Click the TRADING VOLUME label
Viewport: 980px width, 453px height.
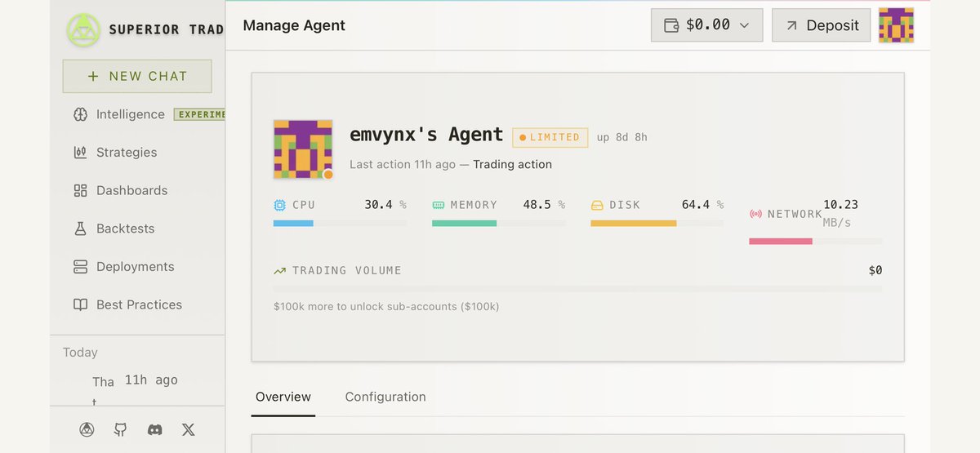pyautogui.click(x=346, y=270)
